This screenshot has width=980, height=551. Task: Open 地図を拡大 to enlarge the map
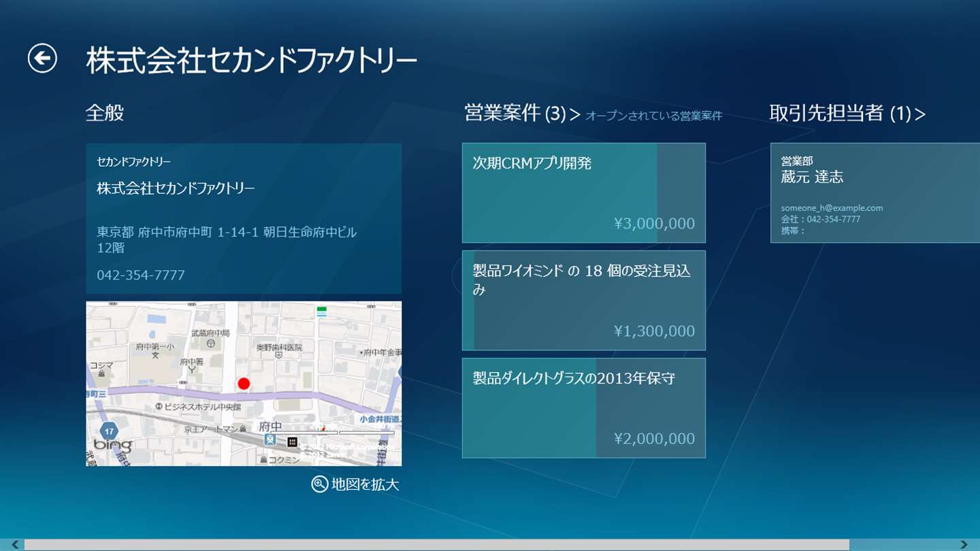(355, 484)
